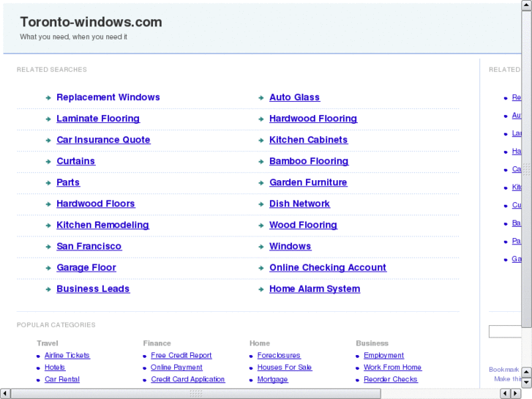
Task: Focus the search input field in sidebar
Action: tap(505, 332)
